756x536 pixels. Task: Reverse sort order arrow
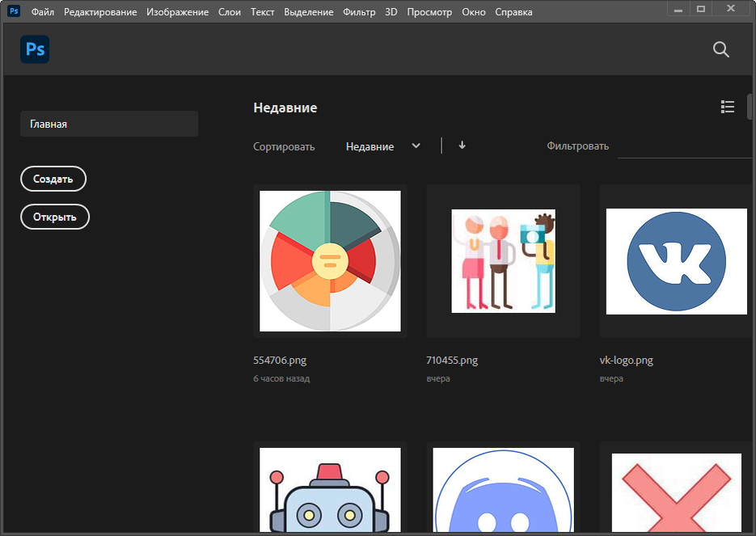(x=462, y=145)
